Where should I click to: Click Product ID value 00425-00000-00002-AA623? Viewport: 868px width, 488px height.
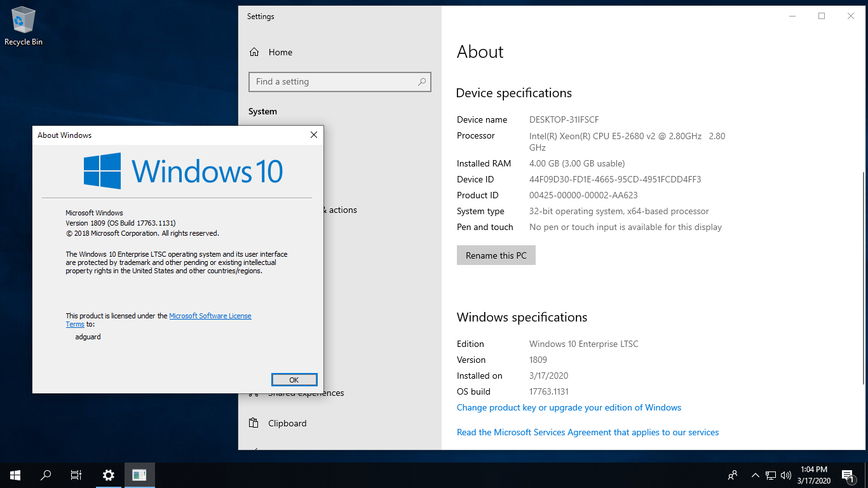[x=583, y=195]
